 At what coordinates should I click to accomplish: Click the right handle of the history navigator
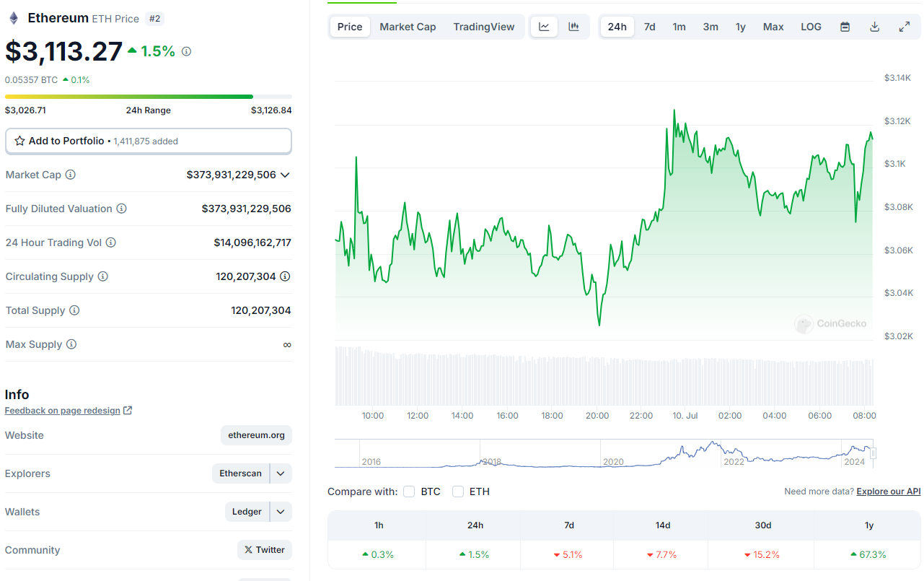click(873, 453)
